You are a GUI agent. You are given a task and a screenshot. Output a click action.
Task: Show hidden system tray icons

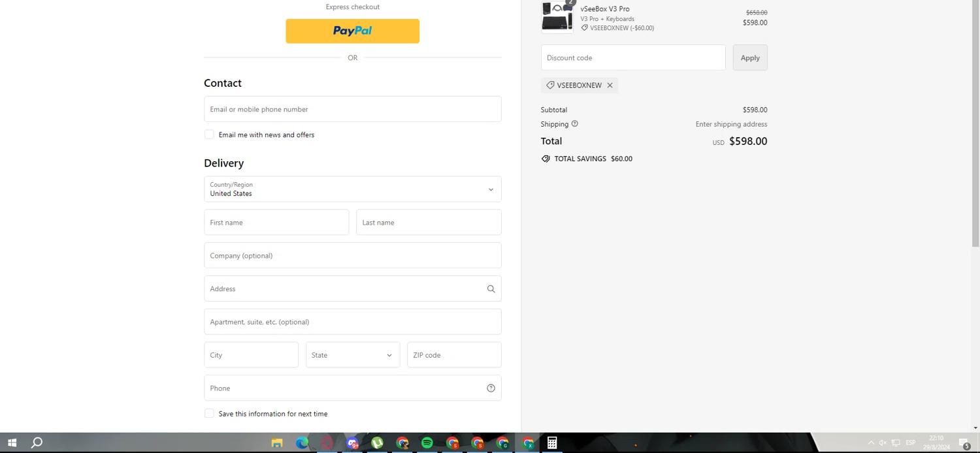[870, 443]
